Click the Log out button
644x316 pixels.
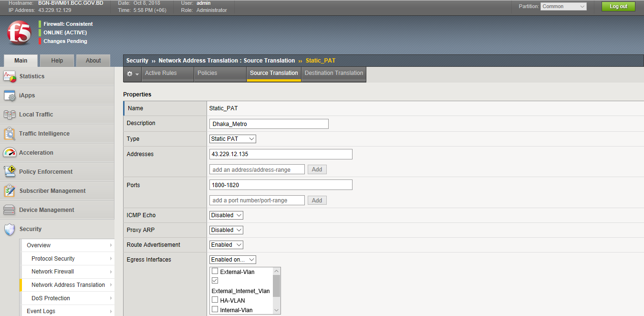pyautogui.click(x=618, y=7)
